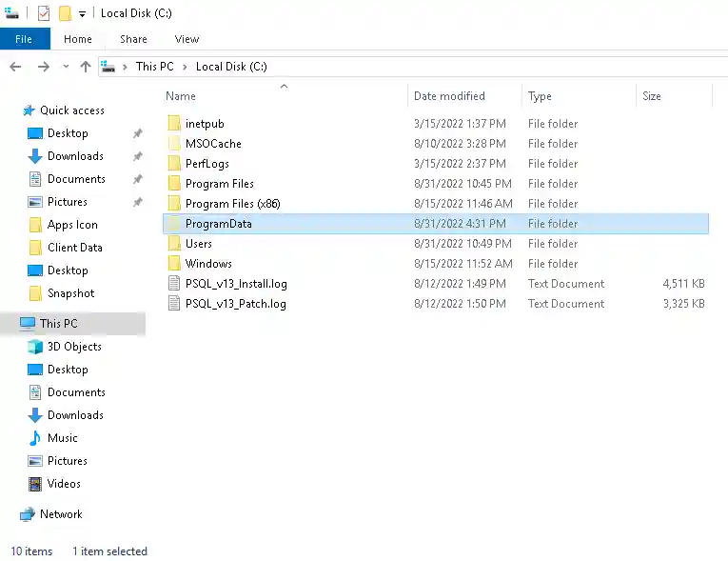Open Music under This PC

click(62, 438)
